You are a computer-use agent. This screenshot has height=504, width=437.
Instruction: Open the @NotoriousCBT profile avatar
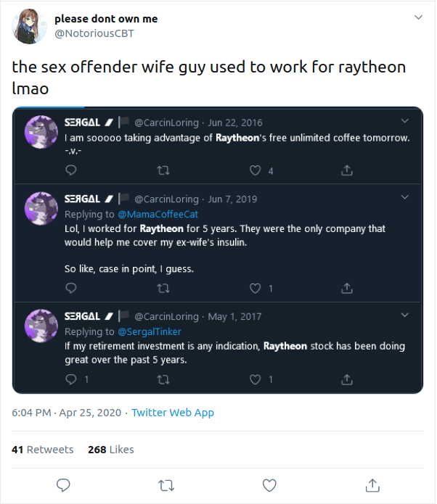29,27
